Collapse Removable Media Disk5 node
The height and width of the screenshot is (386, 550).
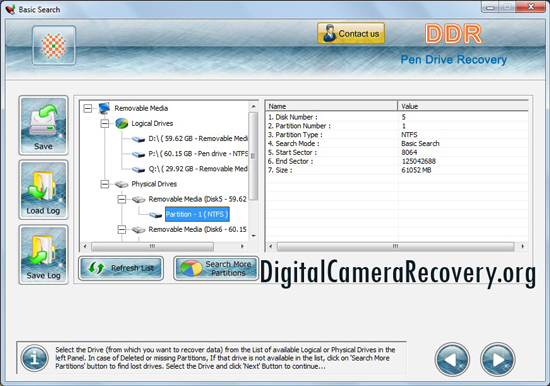[x=122, y=199]
